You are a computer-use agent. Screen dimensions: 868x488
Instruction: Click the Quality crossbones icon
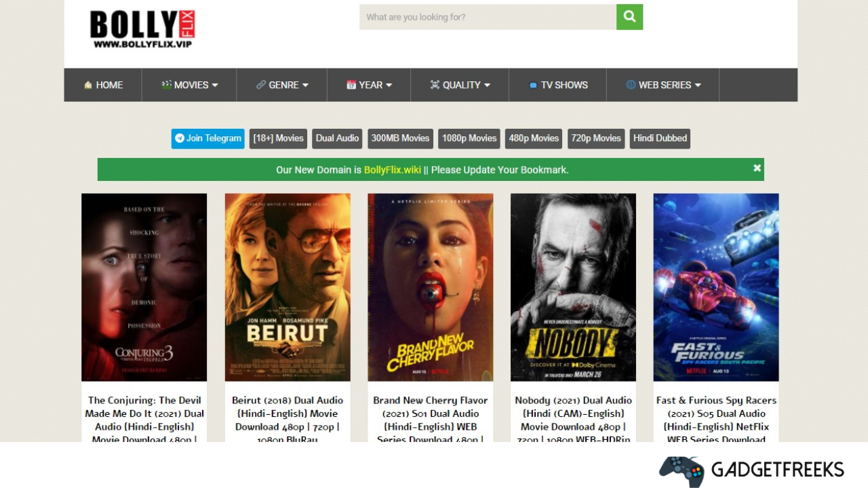[435, 85]
